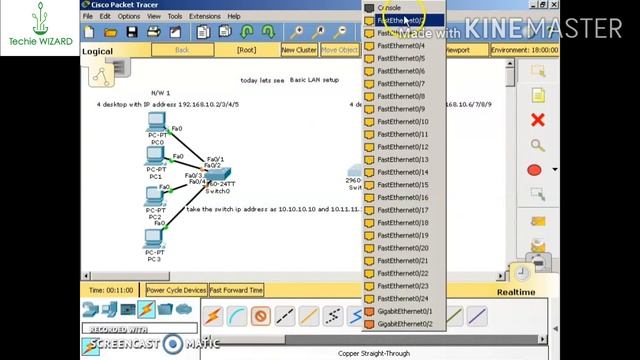The width and height of the screenshot is (640, 360).
Task: Click the Move Object button
Action: click(340, 50)
